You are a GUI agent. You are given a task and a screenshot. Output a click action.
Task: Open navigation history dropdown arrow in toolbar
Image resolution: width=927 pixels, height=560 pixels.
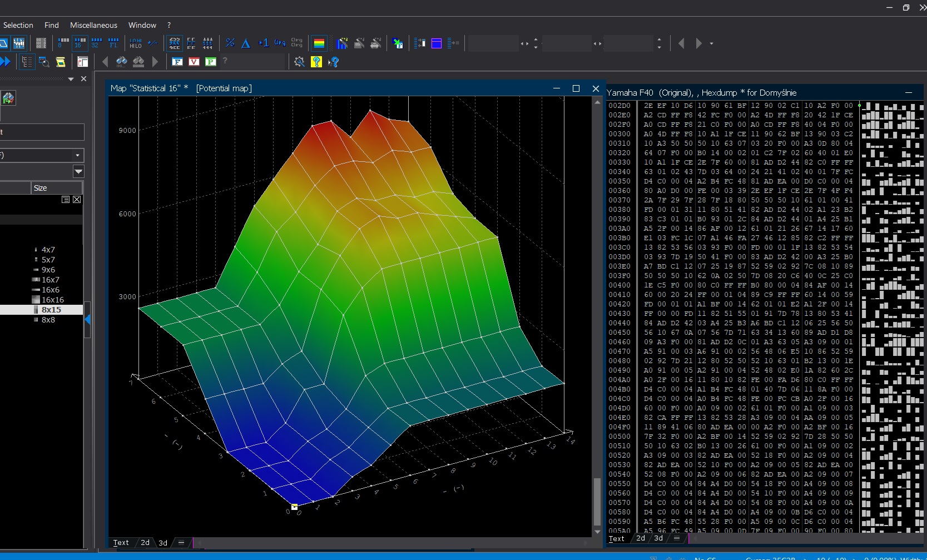pyautogui.click(x=711, y=43)
